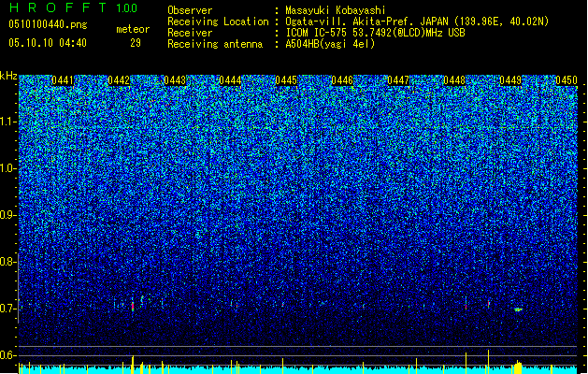The width and height of the screenshot is (588, 374).
Task: Click the wide yellow burst in the bottom bar graph
Action: coord(518,367)
